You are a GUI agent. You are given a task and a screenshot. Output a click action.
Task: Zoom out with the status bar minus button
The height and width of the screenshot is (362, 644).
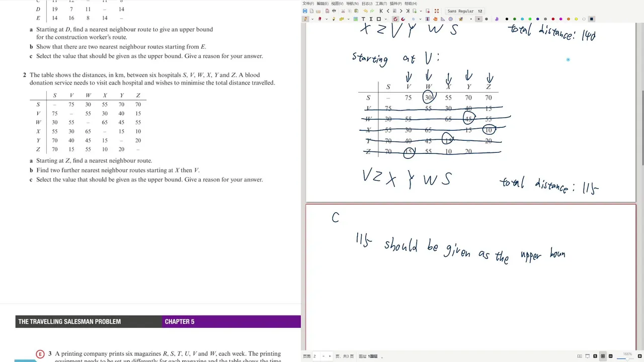point(611,356)
